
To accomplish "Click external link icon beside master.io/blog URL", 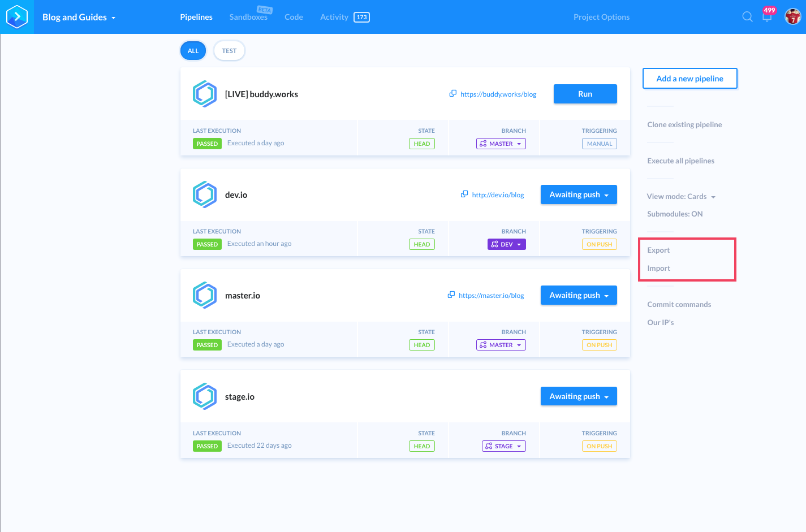I will pos(451,295).
